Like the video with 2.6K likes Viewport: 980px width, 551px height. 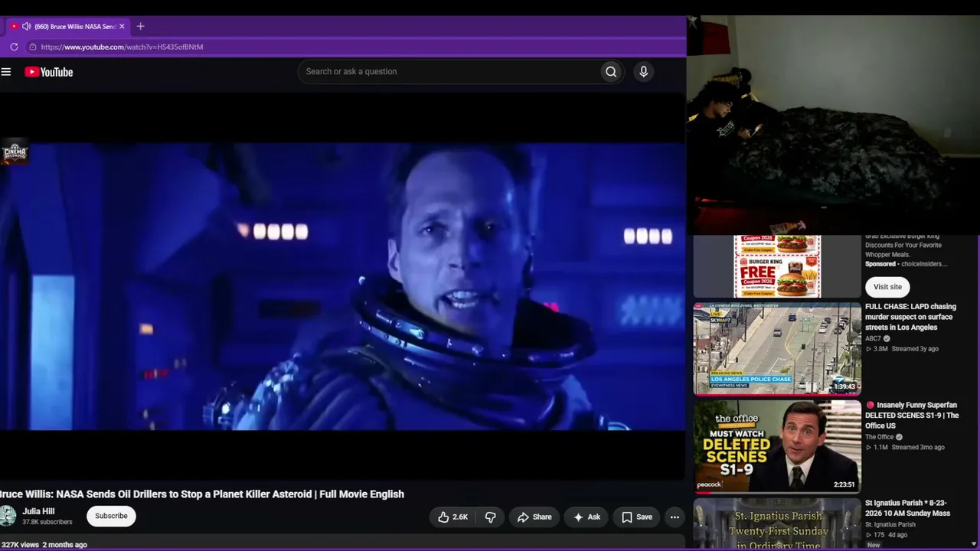[x=452, y=517]
